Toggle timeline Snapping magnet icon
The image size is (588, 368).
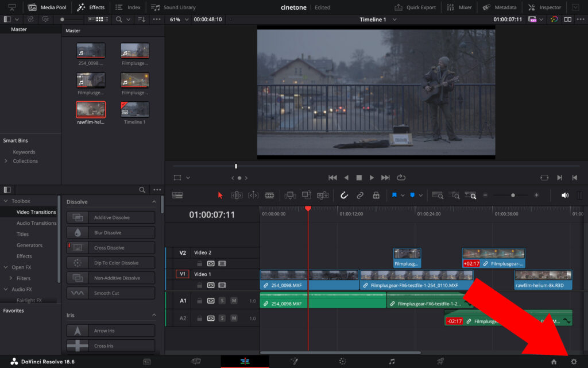click(x=344, y=195)
